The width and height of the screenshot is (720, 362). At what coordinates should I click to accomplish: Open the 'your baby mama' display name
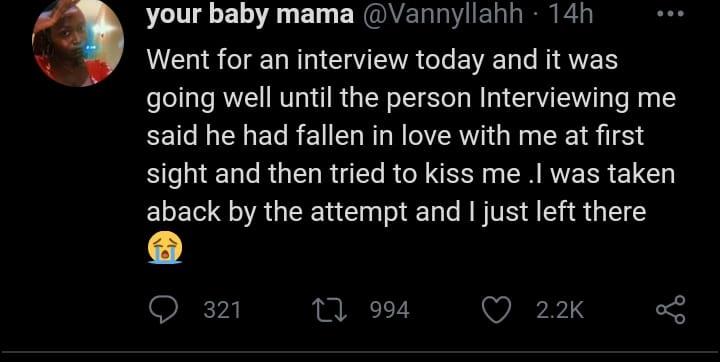tap(250, 15)
